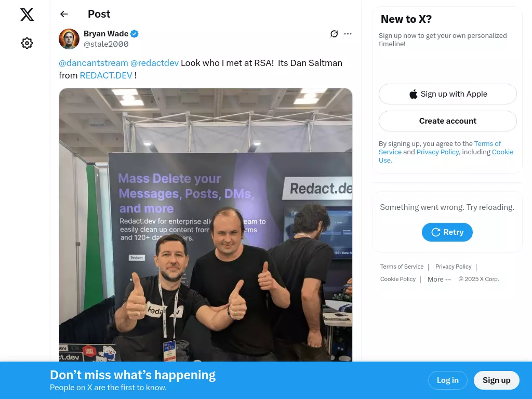Follow the REDACT.DEV link in post
The height and width of the screenshot is (399, 532).
pos(106,75)
